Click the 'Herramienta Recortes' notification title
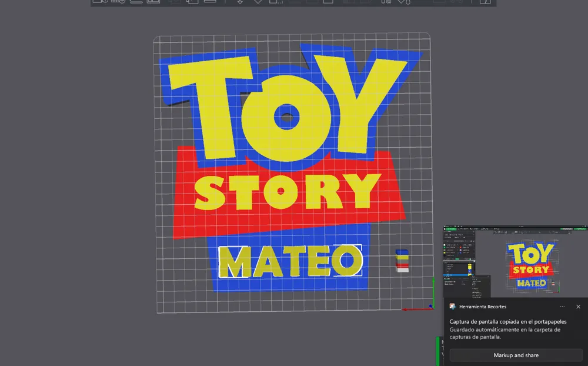This screenshot has height=366, width=588. point(483,307)
